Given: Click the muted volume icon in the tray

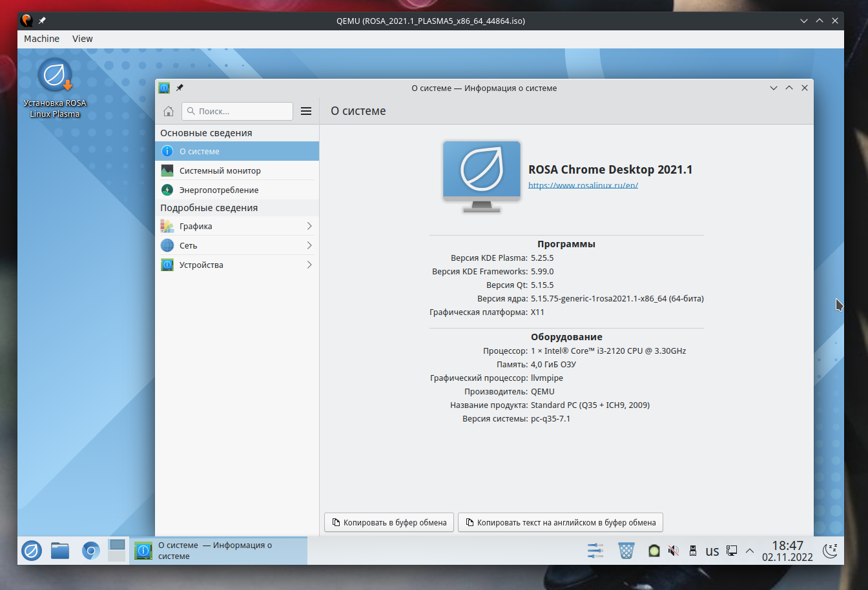Looking at the screenshot, I should [x=674, y=551].
